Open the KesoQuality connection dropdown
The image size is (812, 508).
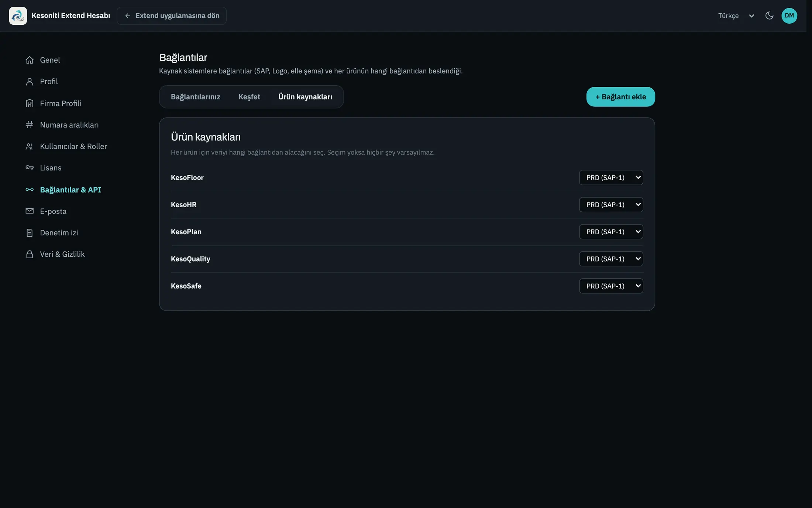(611, 259)
